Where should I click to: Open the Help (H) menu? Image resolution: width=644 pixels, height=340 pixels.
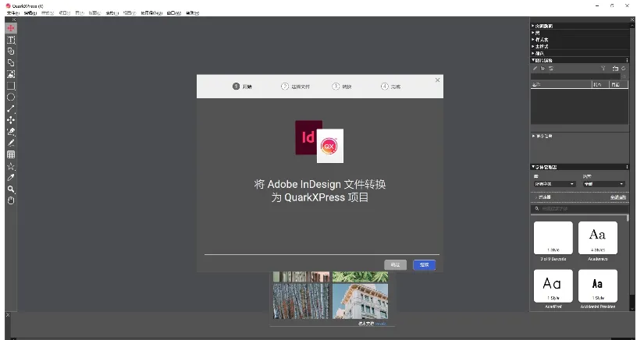click(x=192, y=13)
